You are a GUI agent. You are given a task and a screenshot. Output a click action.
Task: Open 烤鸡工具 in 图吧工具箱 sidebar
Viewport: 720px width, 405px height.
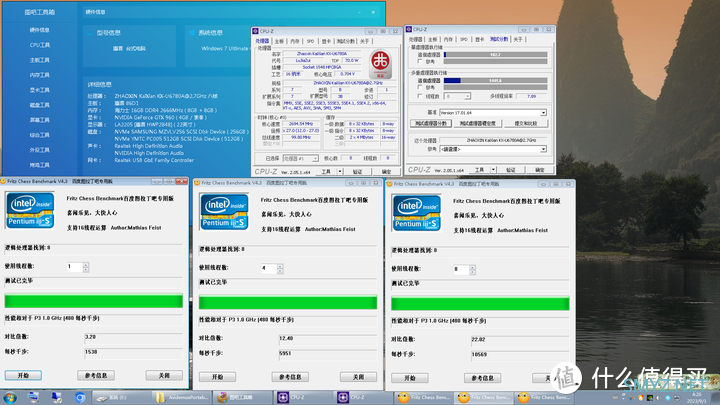click(x=40, y=165)
